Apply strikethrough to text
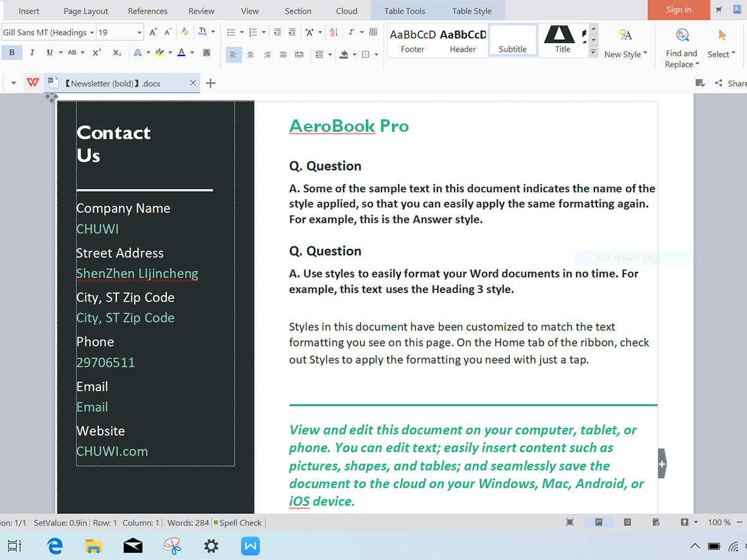The height and width of the screenshot is (560, 747). [72, 53]
